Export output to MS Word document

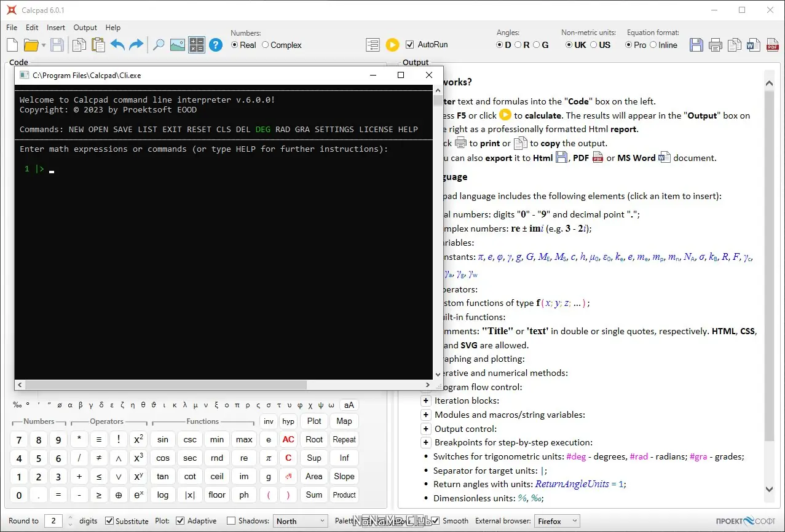[753, 45]
